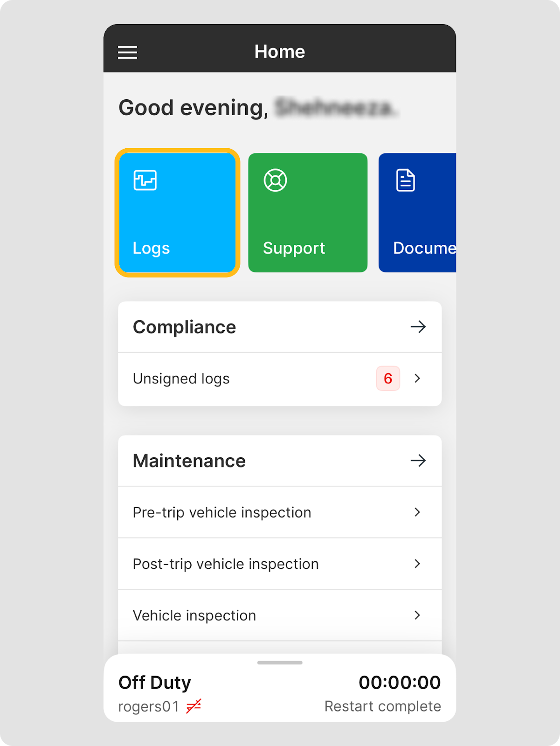Tap the red disconnected status icon
Image resolution: width=560 pixels, height=746 pixels.
pyautogui.click(x=194, y=706)
